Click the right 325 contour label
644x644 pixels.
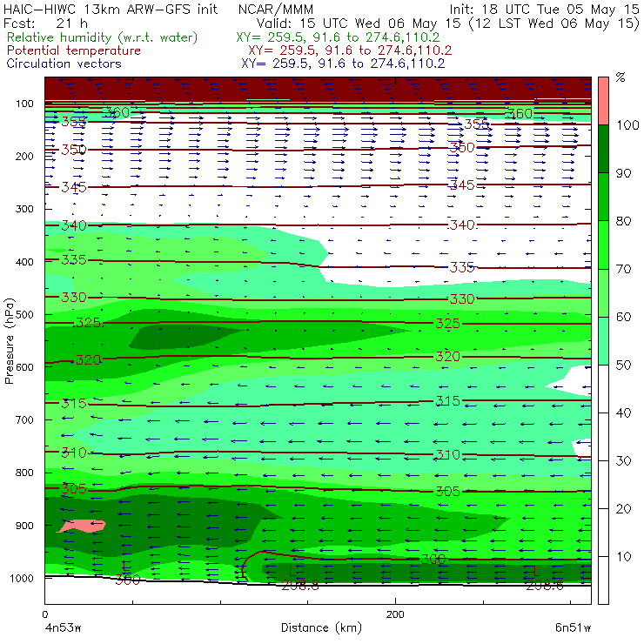(447, 324)
